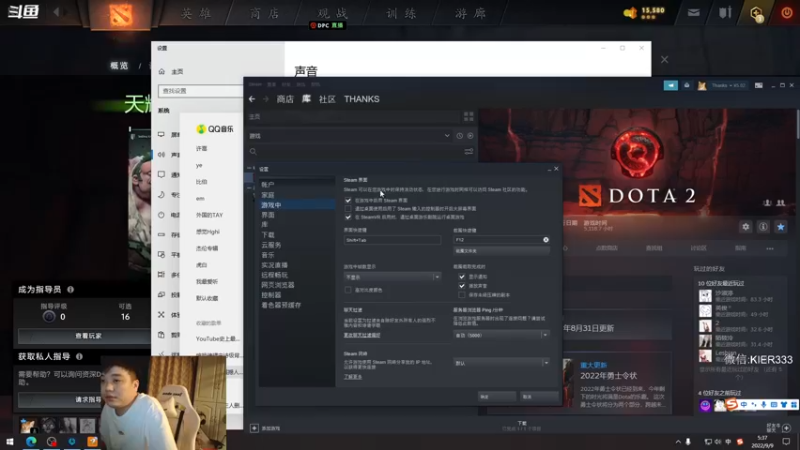The image size is (800, 450).
Task: Click home icon in Windows Settings
Action: coord(162,71)
